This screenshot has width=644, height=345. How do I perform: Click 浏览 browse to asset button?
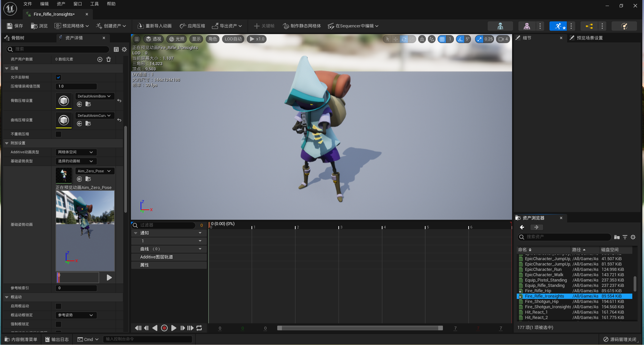click(x=39, y=26)
